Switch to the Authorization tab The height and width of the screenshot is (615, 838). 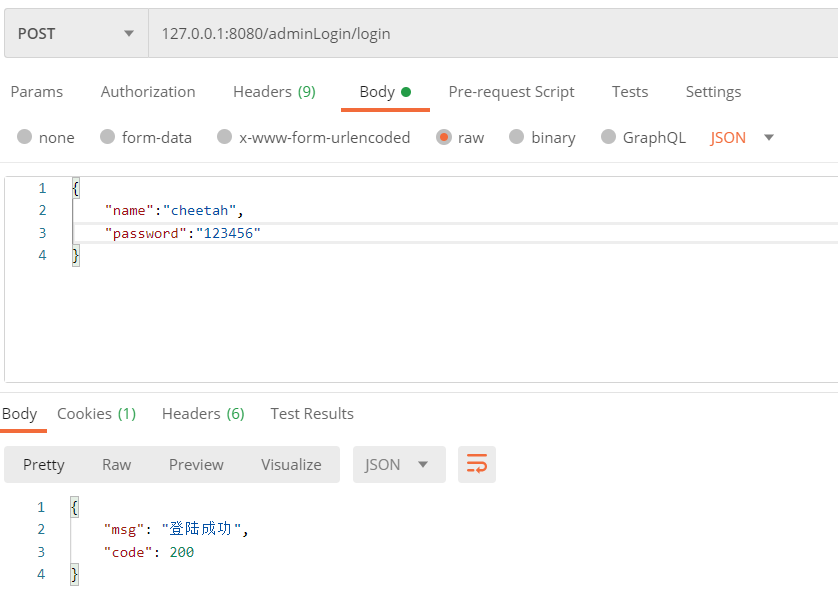(x=148, y=91)
